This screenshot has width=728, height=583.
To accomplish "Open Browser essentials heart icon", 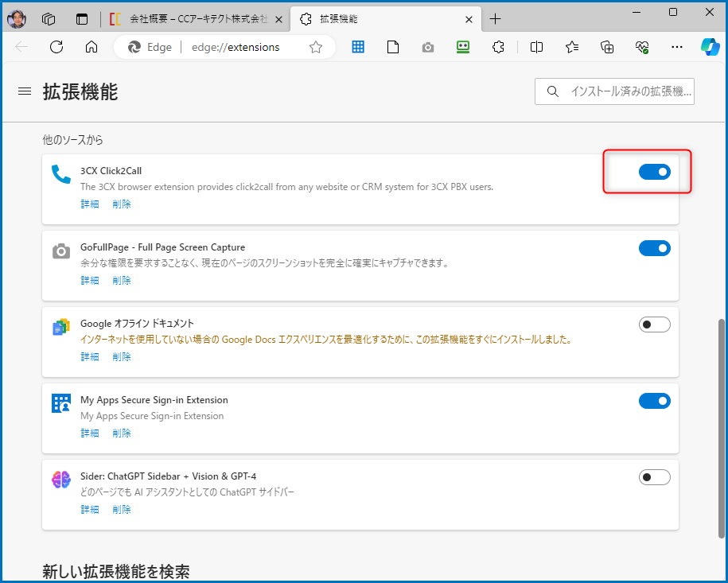I will [642, 47].
